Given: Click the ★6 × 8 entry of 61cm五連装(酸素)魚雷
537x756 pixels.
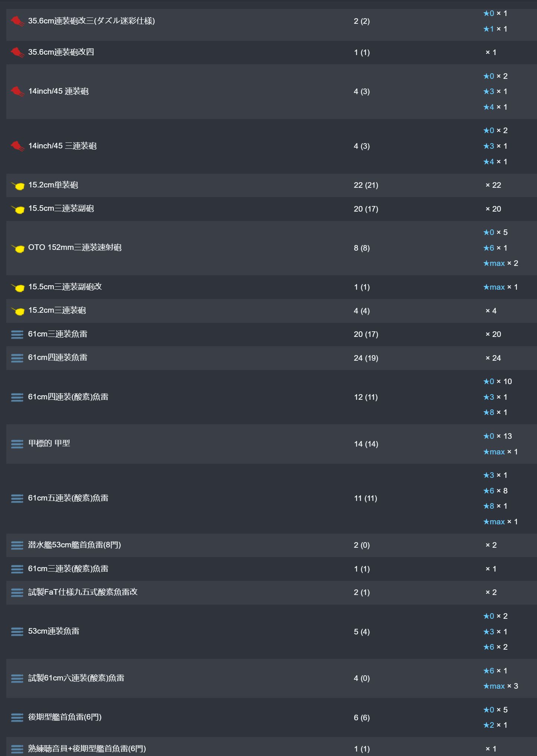Looking at the screenshot, I should click(x=495, y=491).
